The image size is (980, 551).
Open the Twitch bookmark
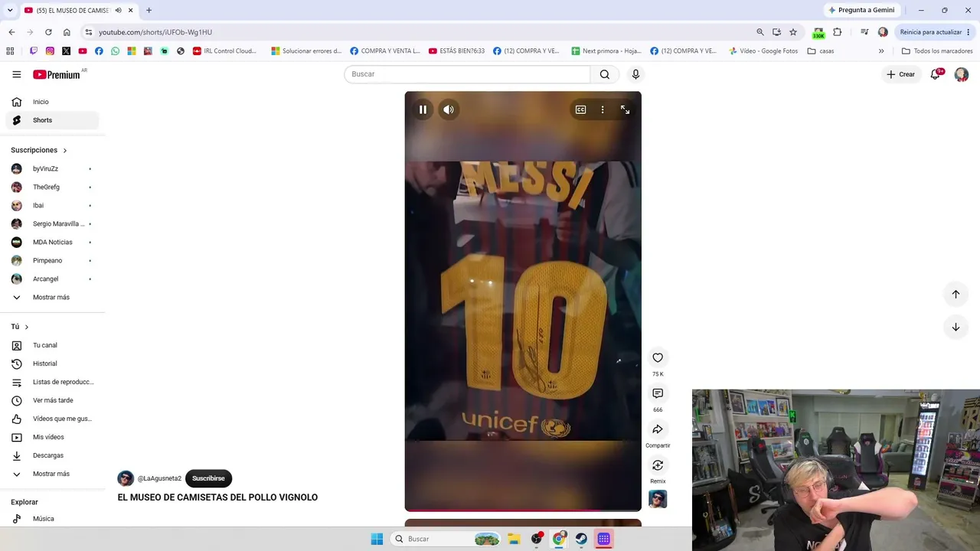click(34, 51)
